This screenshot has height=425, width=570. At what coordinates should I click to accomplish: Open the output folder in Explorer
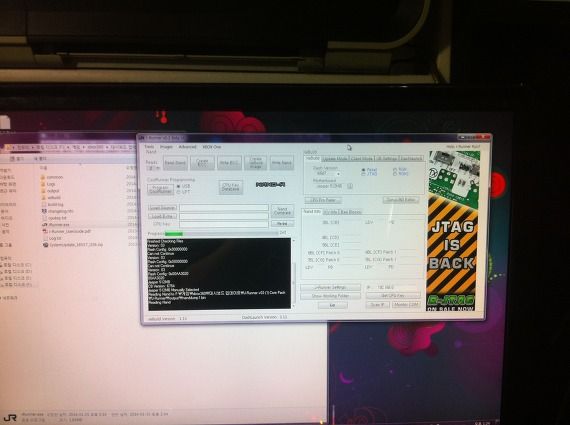tap(50, 191)
